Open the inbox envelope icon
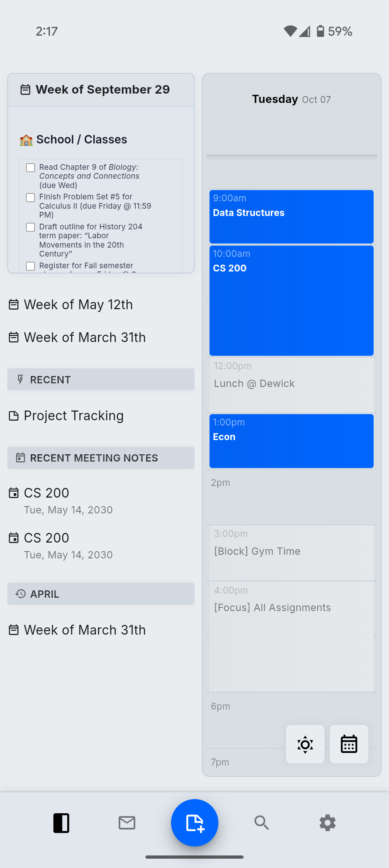This screenshot has width=389, height=868. pyautogui.click(x=127, y=823)
